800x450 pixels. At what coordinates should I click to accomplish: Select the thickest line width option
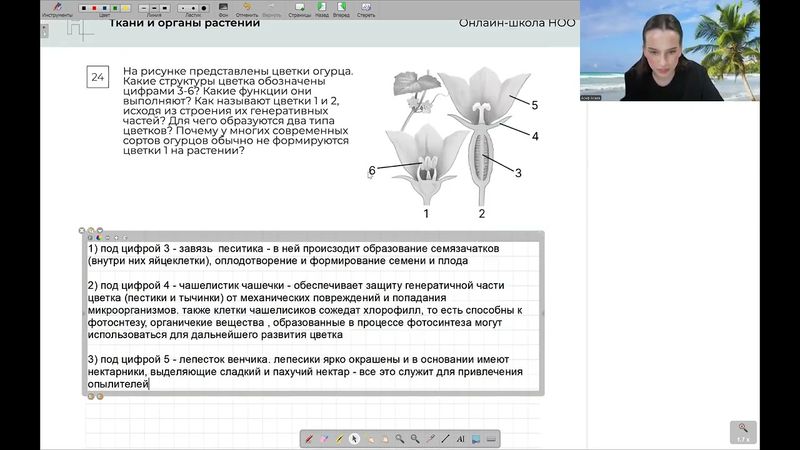coord(164,7)
